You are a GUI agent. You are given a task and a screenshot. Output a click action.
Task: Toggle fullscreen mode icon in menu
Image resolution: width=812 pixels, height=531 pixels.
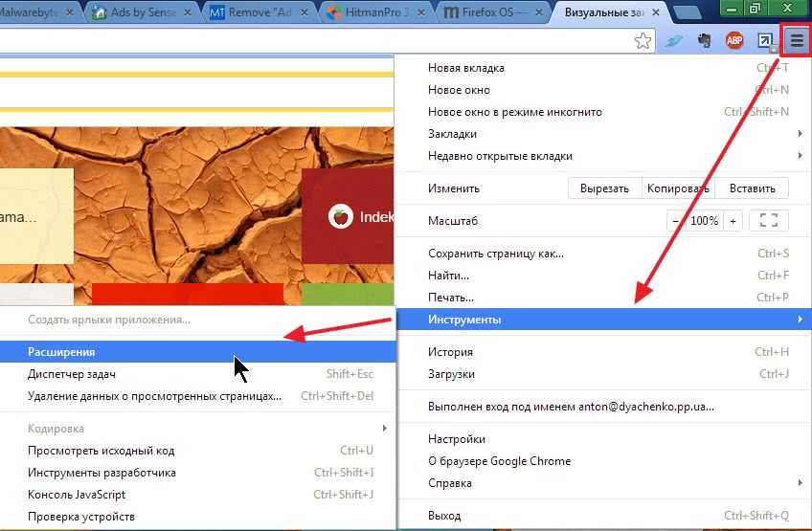(768, 221)
